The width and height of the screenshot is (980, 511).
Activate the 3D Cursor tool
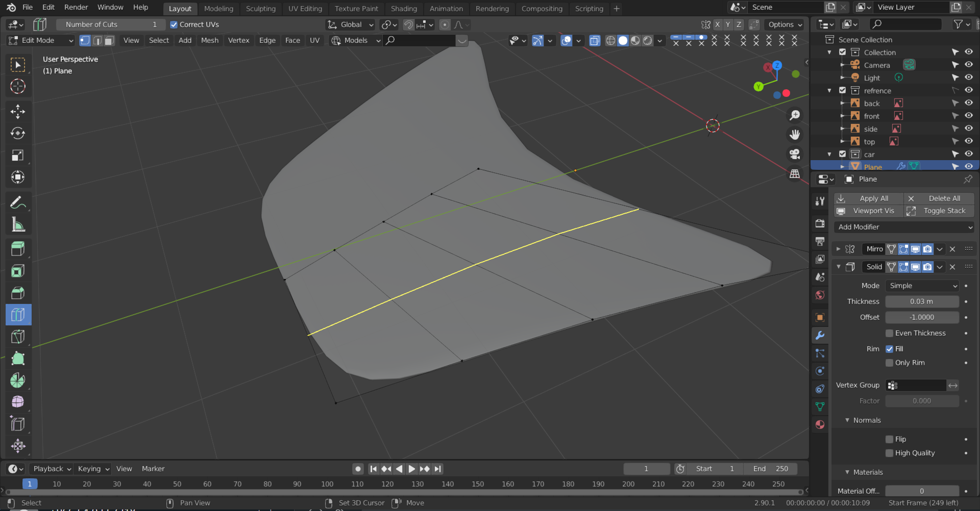[18, 86]
